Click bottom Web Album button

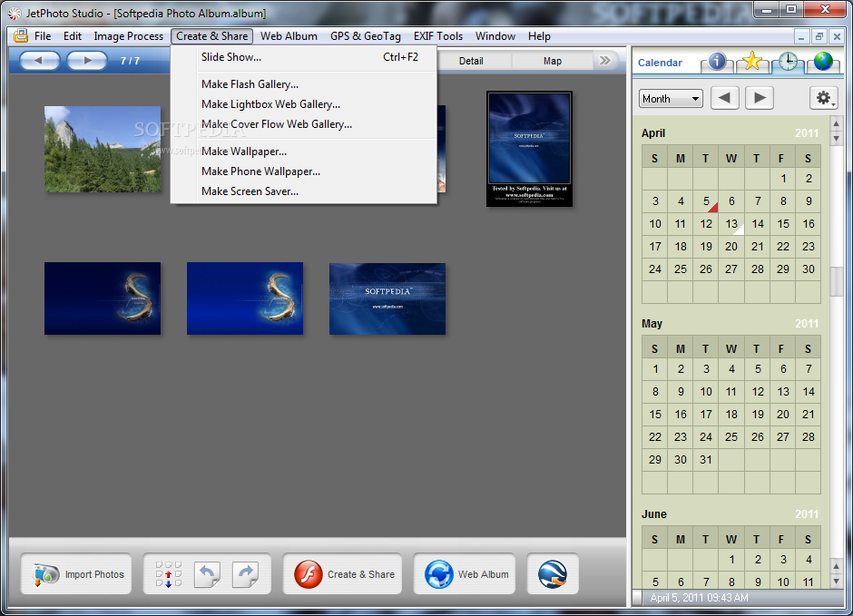tap(464, 574)
